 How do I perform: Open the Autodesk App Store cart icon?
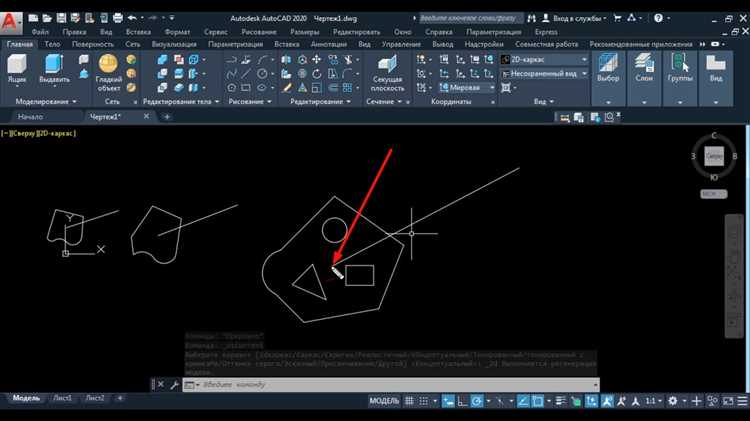[x=618, y=18]
